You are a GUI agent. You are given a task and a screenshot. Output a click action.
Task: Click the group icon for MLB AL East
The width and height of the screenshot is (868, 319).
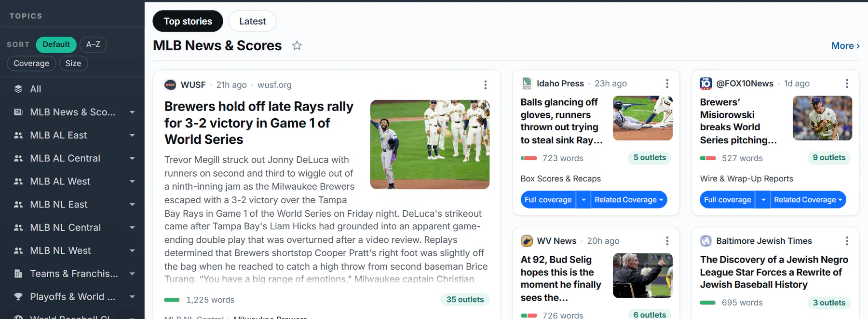(18, 135)
